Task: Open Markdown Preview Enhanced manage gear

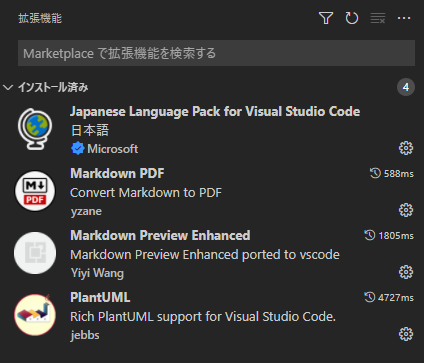Action: [406, 272]
